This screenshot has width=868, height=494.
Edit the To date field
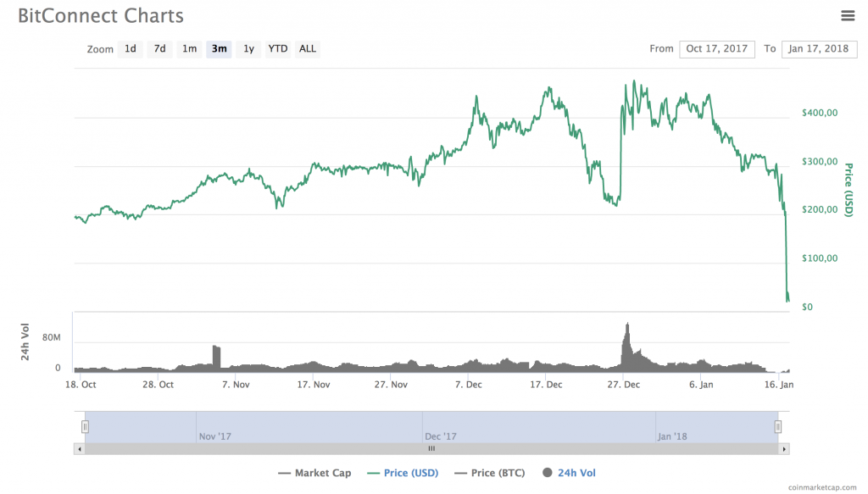tap(819, 48)
